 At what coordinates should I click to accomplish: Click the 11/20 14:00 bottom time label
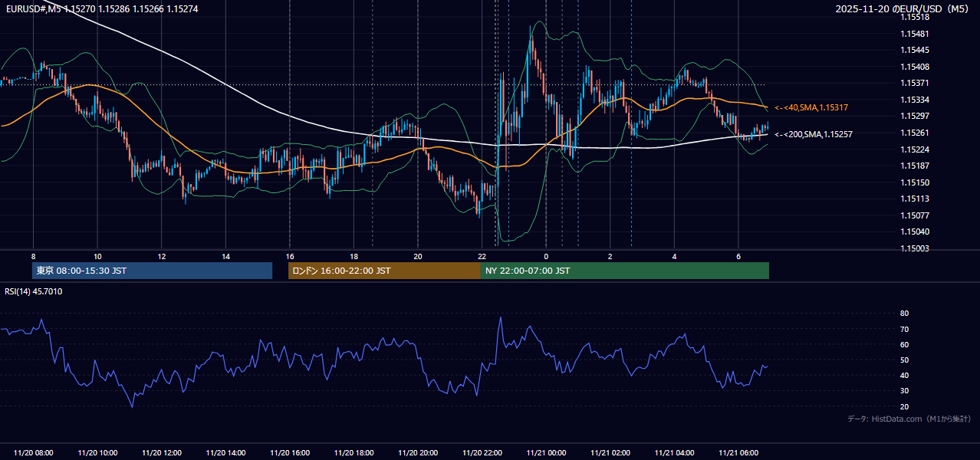[225, 453]
